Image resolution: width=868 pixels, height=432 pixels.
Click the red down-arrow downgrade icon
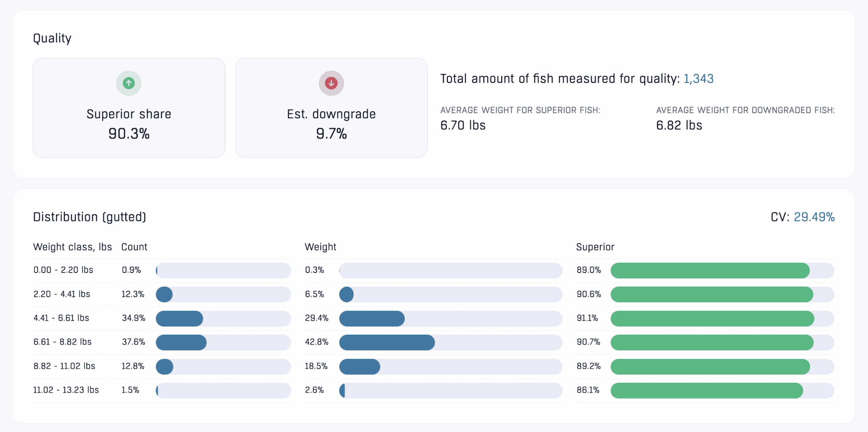(331, 83)
